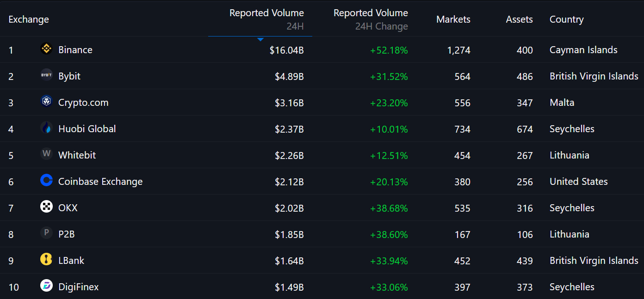Select the Crypto.com shield logo
The width and height of the screenshot is (644, 299).
(x=46, y=102)
